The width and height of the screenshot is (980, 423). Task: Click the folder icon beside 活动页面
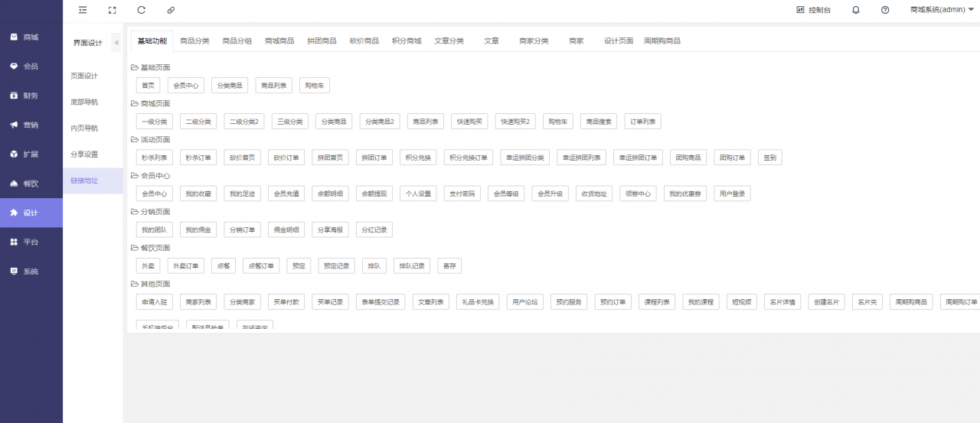135,139
